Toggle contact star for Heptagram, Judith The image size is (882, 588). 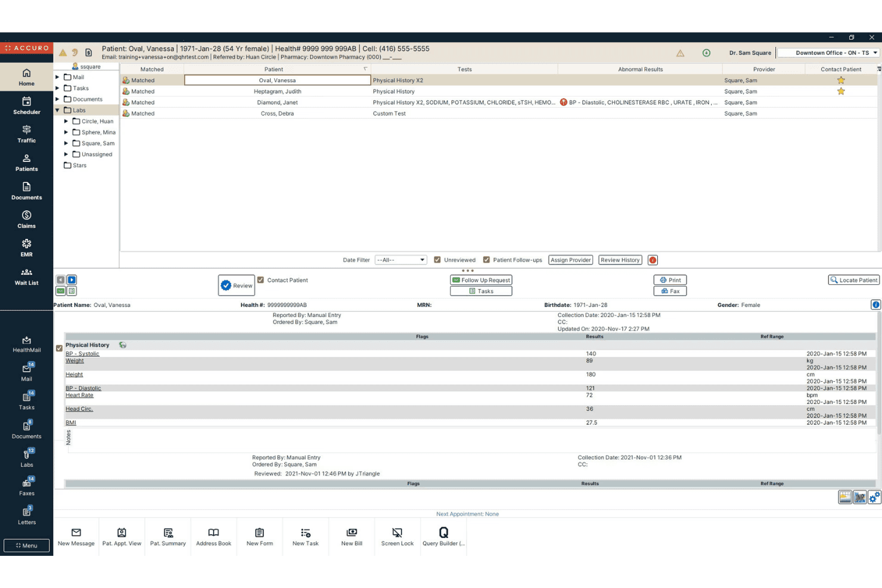(x=841, y=91)
